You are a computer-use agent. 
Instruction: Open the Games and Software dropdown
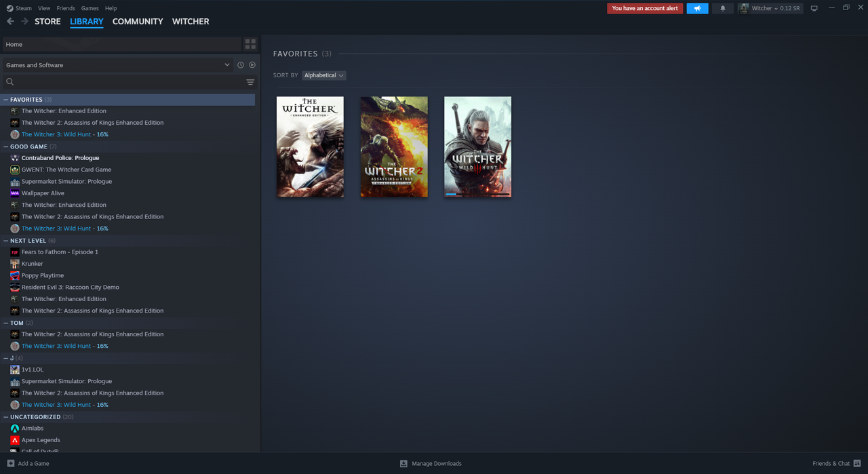118,65
